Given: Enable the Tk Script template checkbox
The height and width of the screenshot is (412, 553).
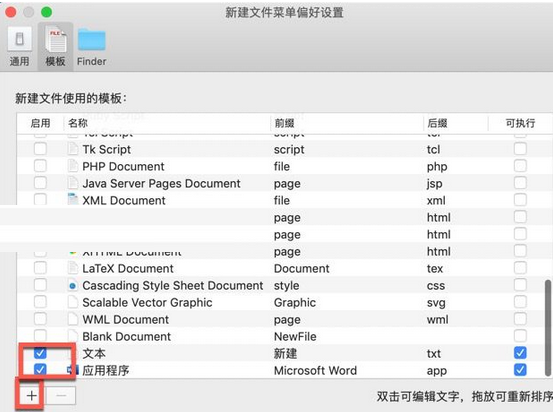Looking at the screenshot, I should pyautogui.click(x=40, y=149).
